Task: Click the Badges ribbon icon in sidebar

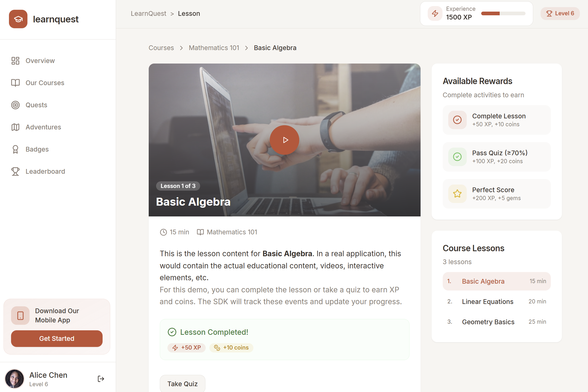Action: pyautogui.click(x=15, y=149)
